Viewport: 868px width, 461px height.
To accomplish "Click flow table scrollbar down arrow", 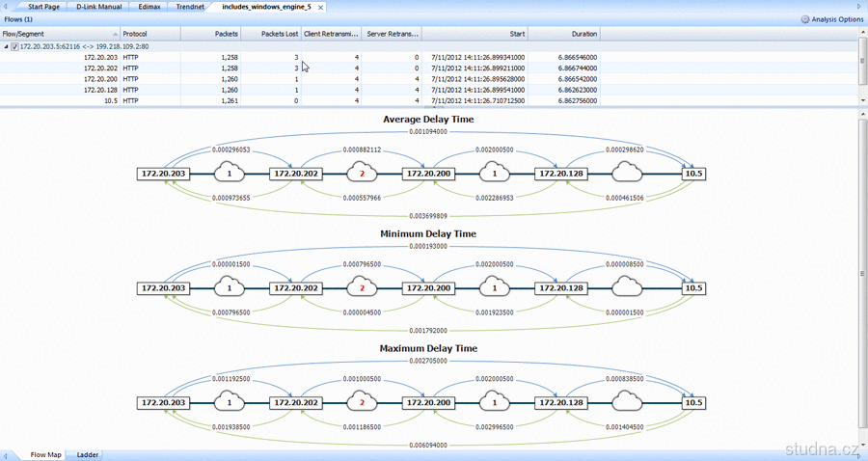I will [x=862, y=102].
